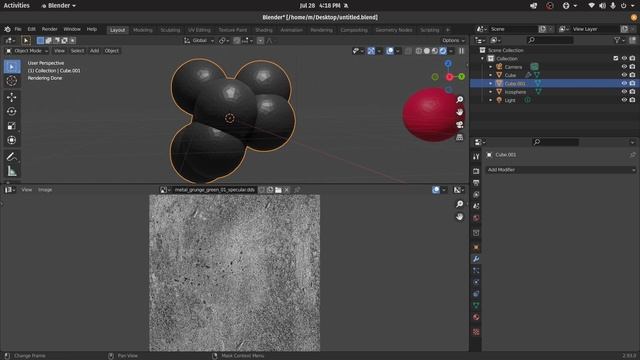Switch to the Shading workspace tab

[264, 30]
